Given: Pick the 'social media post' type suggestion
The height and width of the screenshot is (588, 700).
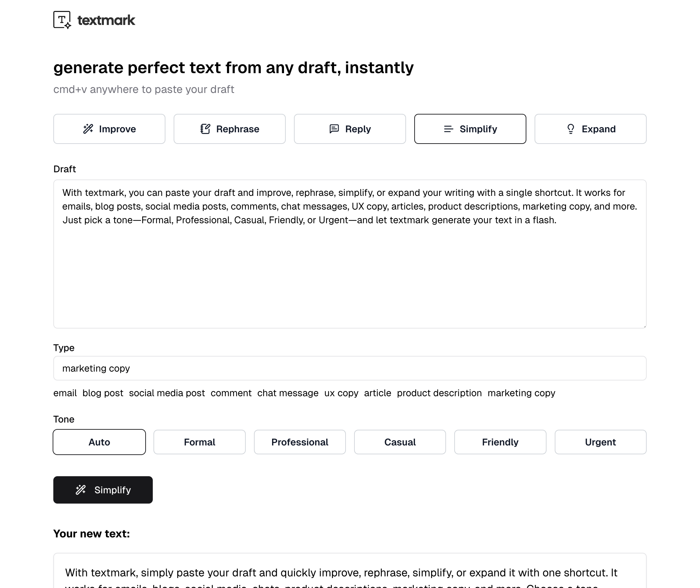Looking at the screenshot, I should click(x=167, y=393).
